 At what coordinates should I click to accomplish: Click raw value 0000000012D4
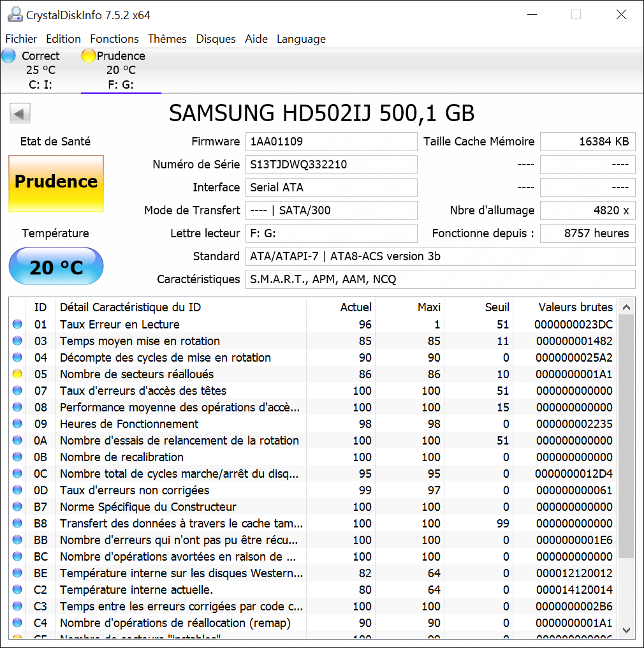click(574, 474)
